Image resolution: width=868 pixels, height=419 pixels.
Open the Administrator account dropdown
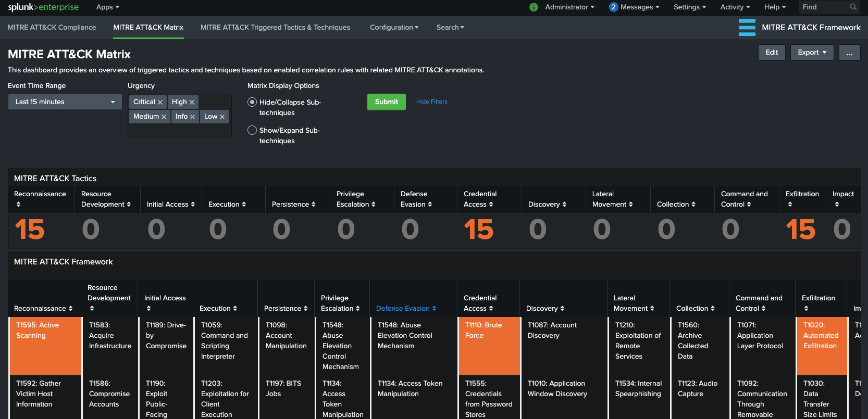569,7
